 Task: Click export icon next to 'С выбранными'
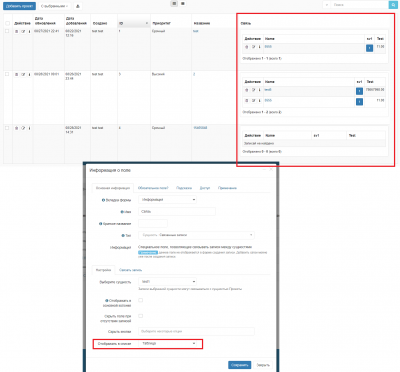click(x=78, y=6)
